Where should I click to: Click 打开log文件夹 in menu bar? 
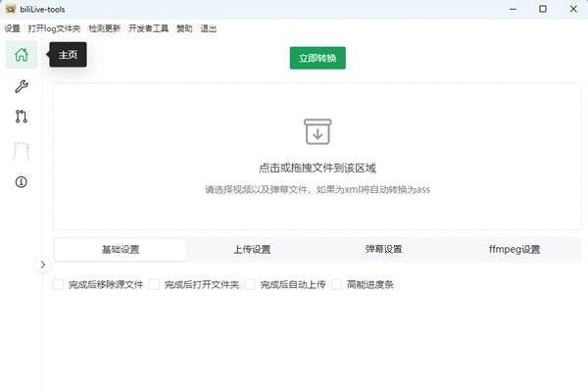coord(55,29)
